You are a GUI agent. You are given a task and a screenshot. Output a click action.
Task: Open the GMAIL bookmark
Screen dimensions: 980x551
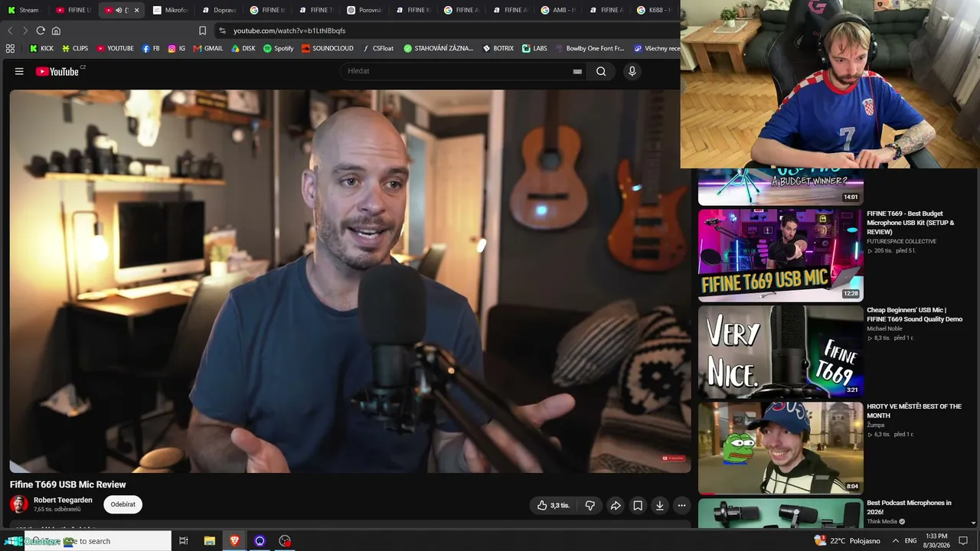click(x=208, y=48)
